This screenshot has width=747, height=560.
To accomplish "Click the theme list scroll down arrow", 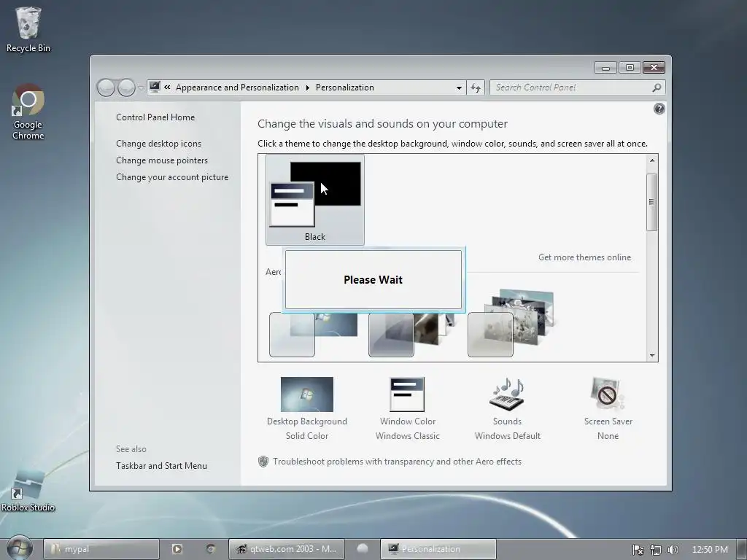I will tap(651, 355).
